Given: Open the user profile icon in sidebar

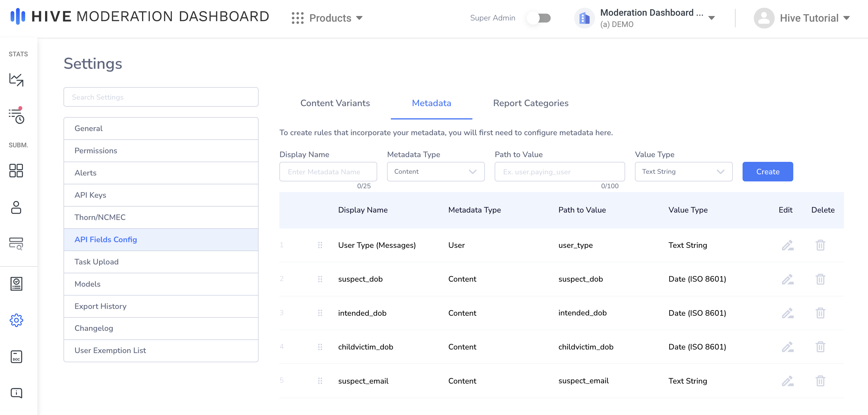Looking at the screenshot, I should (16, 207).
